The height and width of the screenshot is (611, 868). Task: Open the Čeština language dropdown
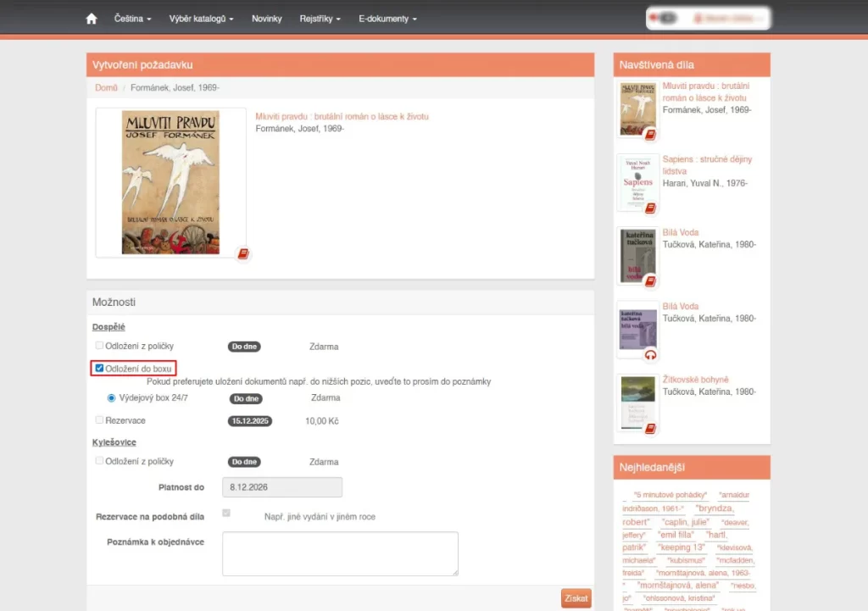[133, 19]
